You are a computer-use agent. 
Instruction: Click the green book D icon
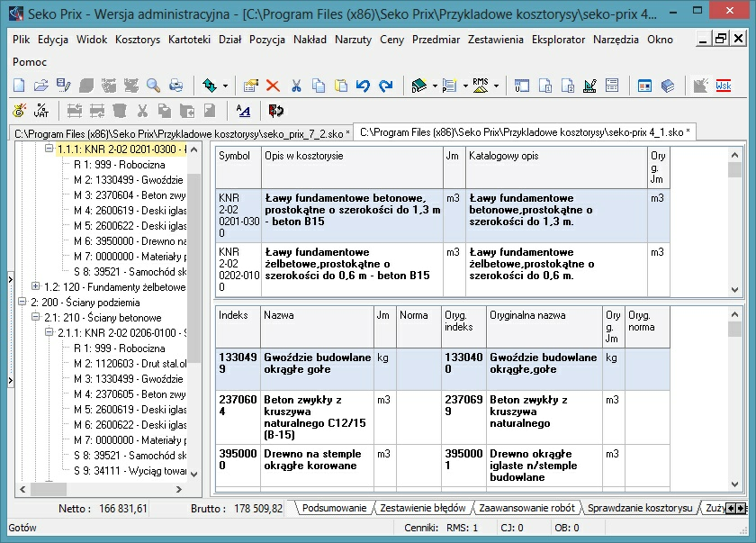[x=419, y=86]
